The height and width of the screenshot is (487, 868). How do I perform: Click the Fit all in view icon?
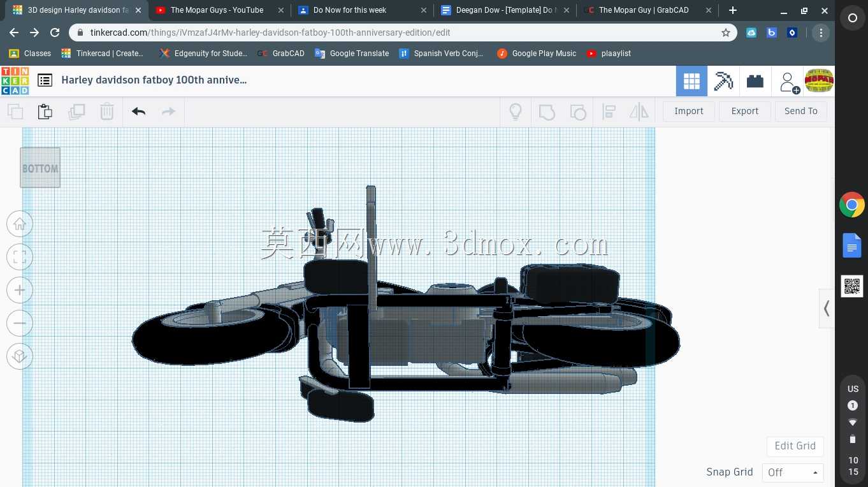click(20, 257)
